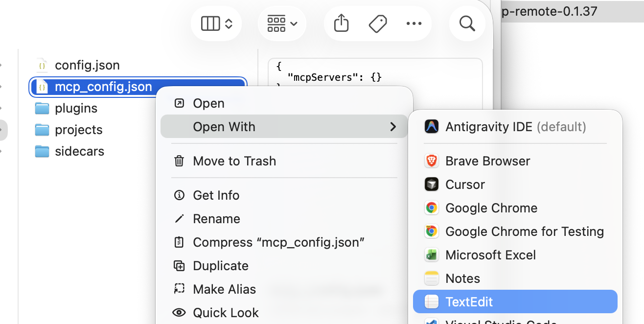Choose Rename from context menu
The height and width of the screenshot is (324, 644).
pyautogui.click(x=284, y=219)
